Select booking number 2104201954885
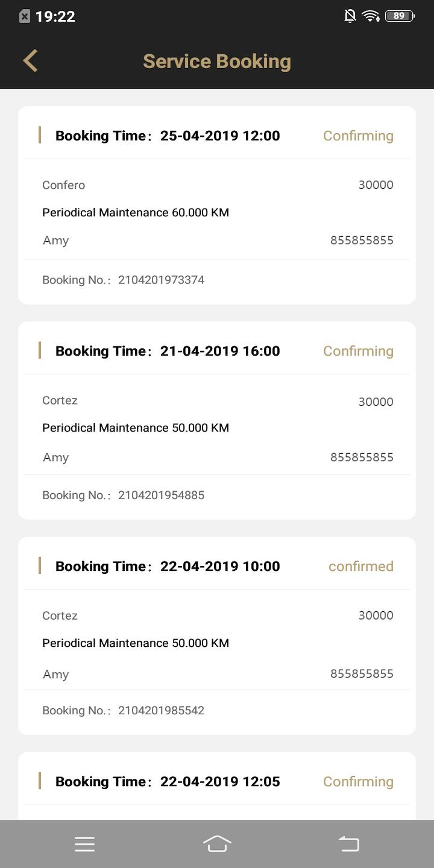434x868 pixels. click(161, 495)
